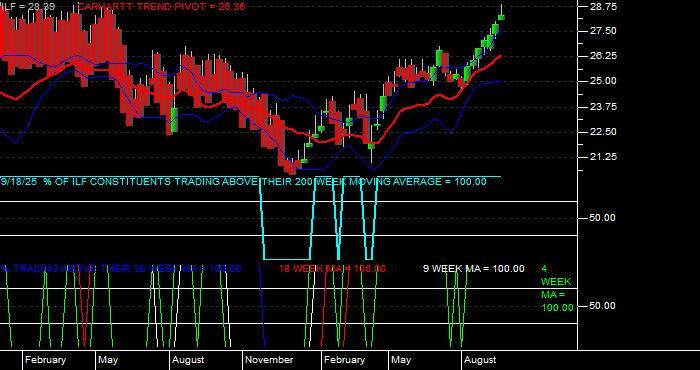Image resolution: width=700 pixels, height=370 pixels.
Task: Click the green 4 WEEK MA label
Action: [557, 288]
